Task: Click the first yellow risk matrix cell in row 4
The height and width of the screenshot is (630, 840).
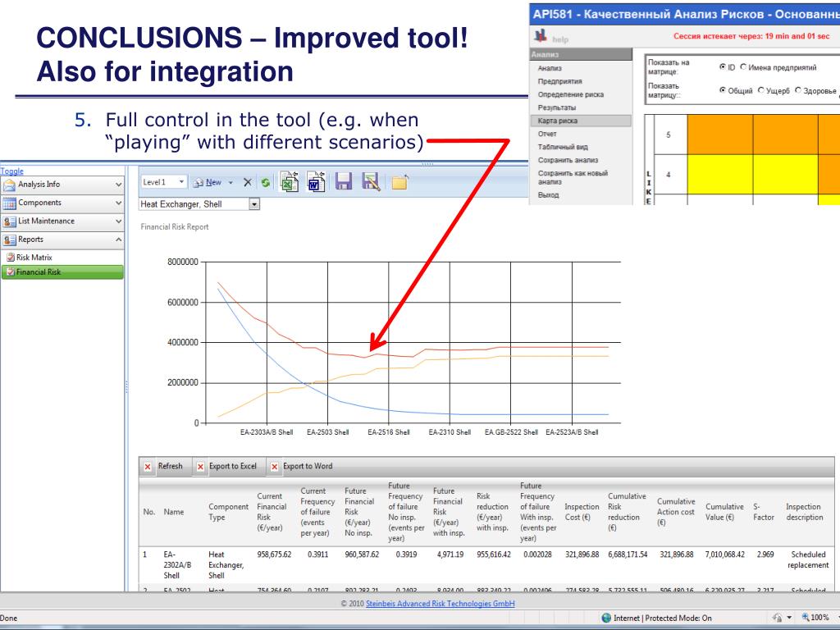Action: [x=719, y=175]
